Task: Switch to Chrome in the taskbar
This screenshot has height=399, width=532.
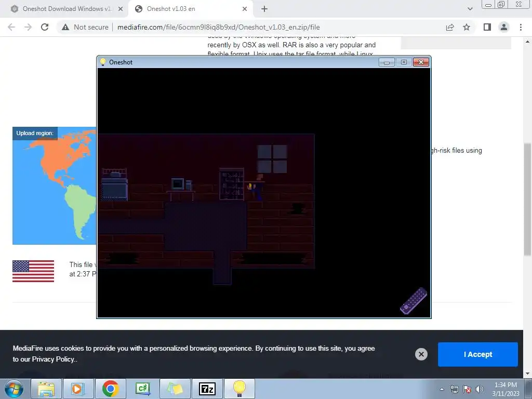Action: coord(110,389)
